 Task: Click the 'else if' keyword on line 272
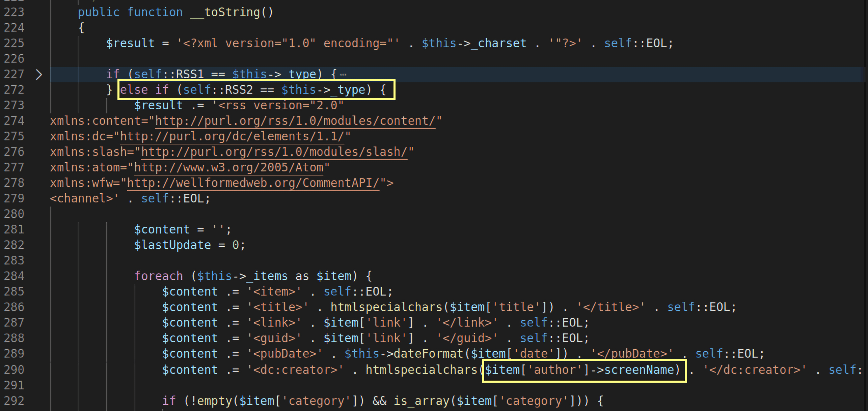pos(144,90)
